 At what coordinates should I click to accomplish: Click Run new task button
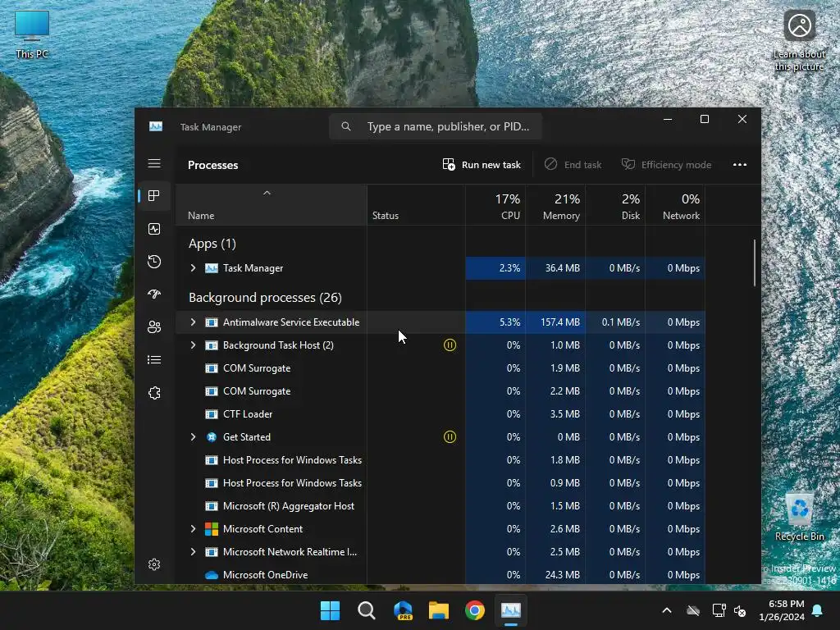tap(482, 164)
